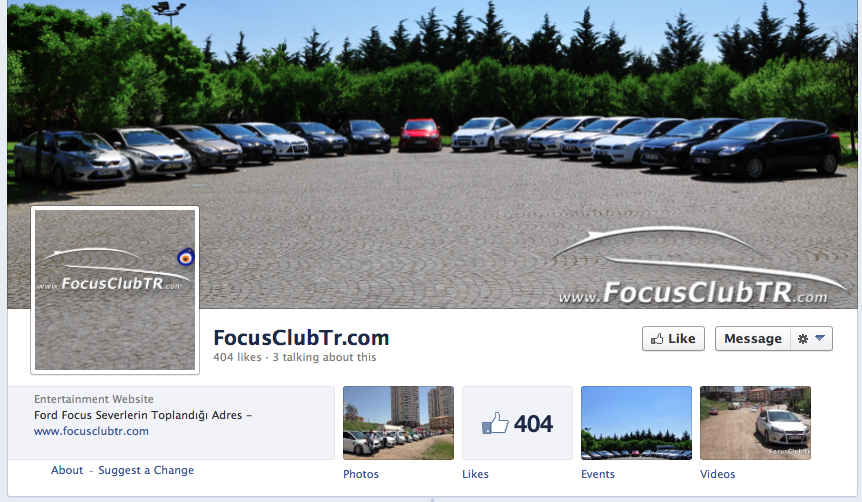
Task: Open the 404 Likes box
Action: tap(517, 423)
